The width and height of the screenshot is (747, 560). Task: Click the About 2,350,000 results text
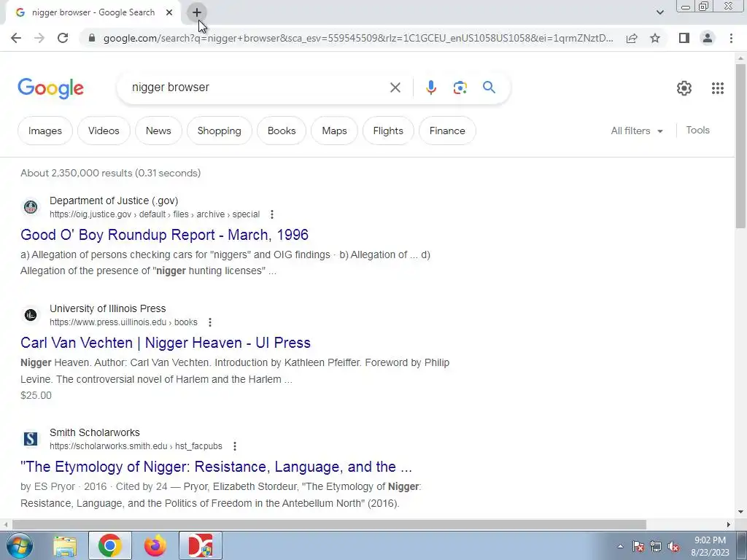coord(111,173)
